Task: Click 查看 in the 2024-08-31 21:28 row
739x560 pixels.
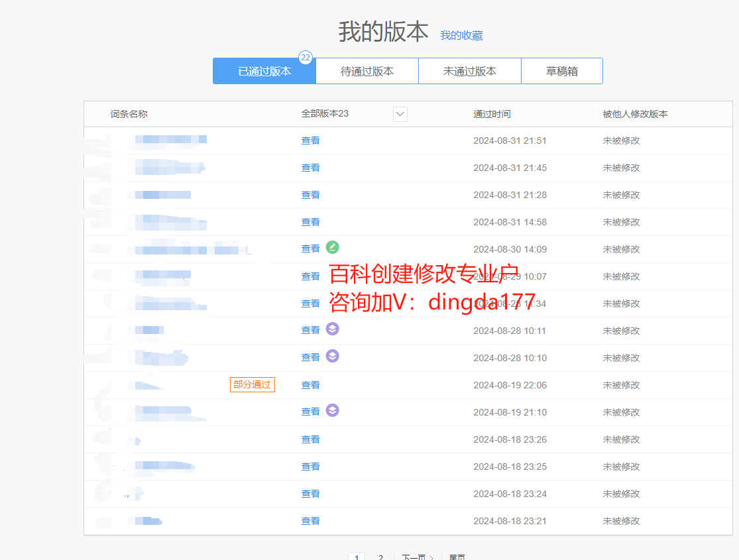Action: coord(311,195)
